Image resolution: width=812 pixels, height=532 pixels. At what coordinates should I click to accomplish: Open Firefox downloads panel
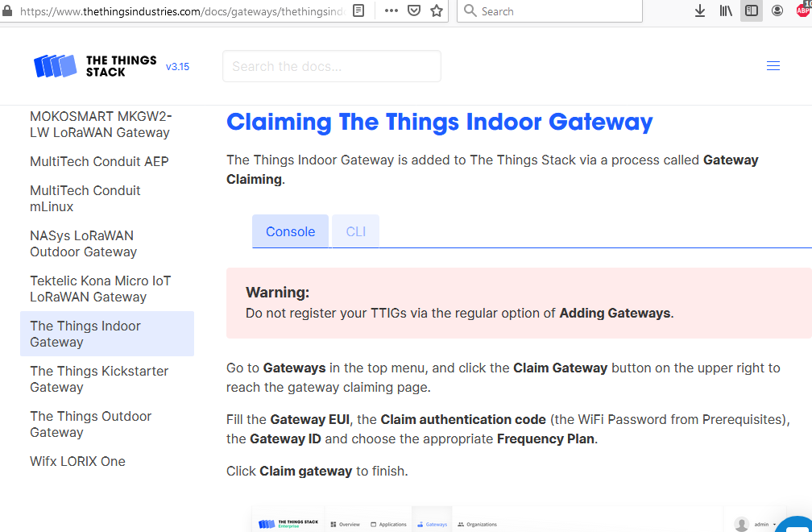tap(700, 11)
